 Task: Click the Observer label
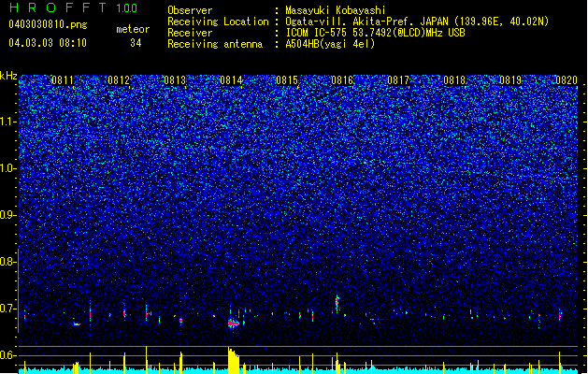190,10
